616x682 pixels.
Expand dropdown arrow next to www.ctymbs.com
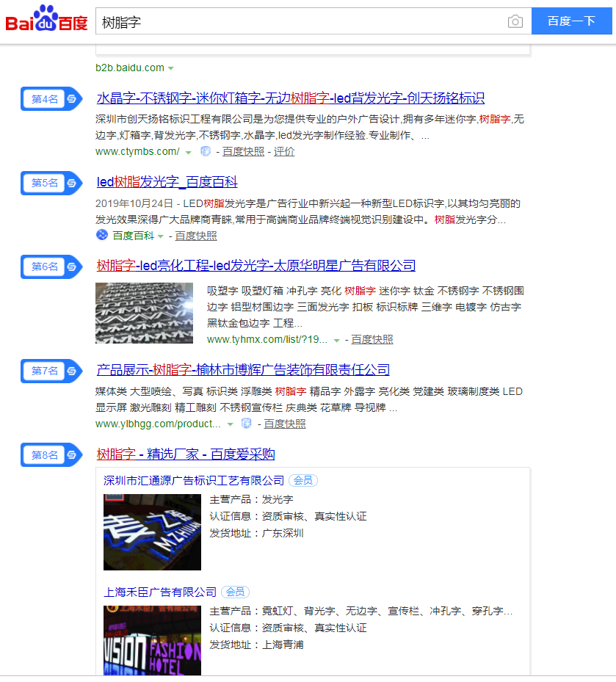[x=189, y=152]
